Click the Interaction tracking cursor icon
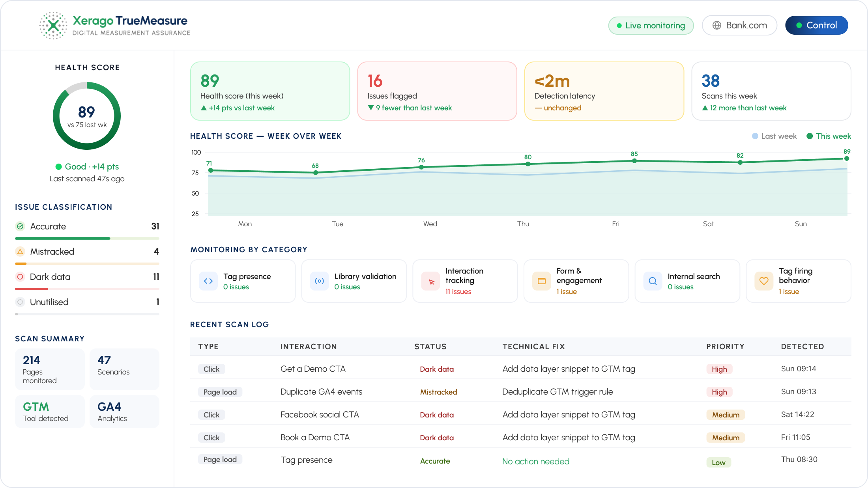 [x=430, y=281]
